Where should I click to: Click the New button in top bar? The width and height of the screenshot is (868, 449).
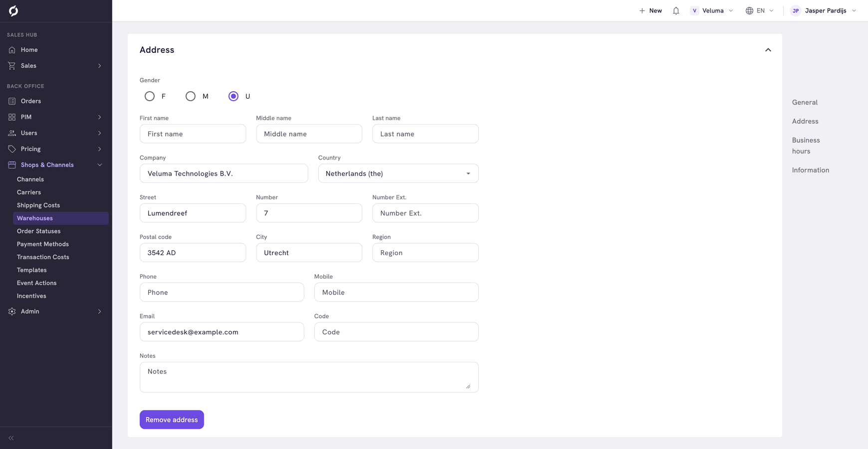click(651, 10)
